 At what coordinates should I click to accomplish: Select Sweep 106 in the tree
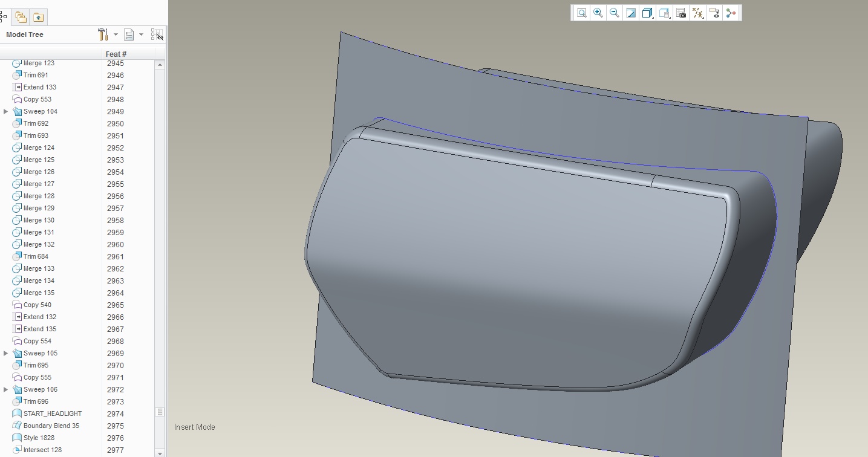click(x=41, y=389)
